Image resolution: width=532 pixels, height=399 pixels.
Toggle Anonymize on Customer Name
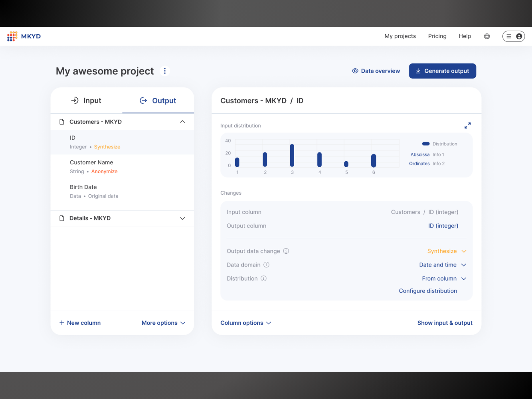click(x=104, y=171)
